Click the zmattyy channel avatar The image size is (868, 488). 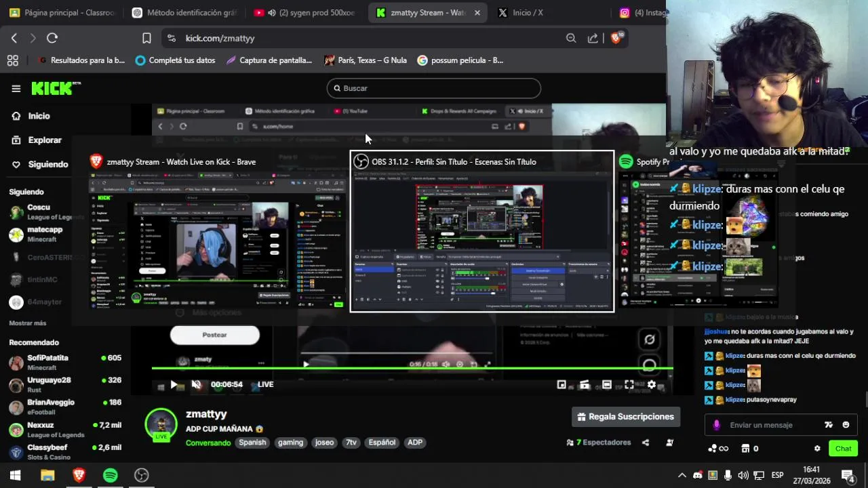point(161,424)
